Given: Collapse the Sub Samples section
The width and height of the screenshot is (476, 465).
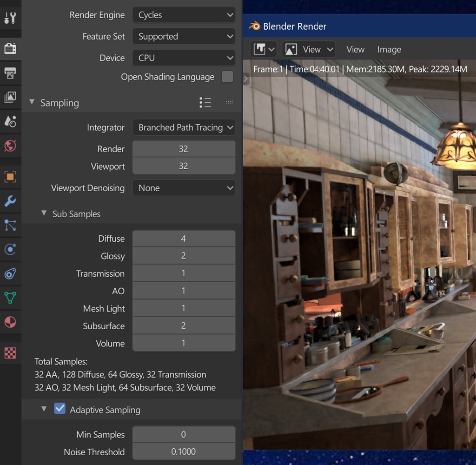Looking at the screenshot, I should [44, 213].
